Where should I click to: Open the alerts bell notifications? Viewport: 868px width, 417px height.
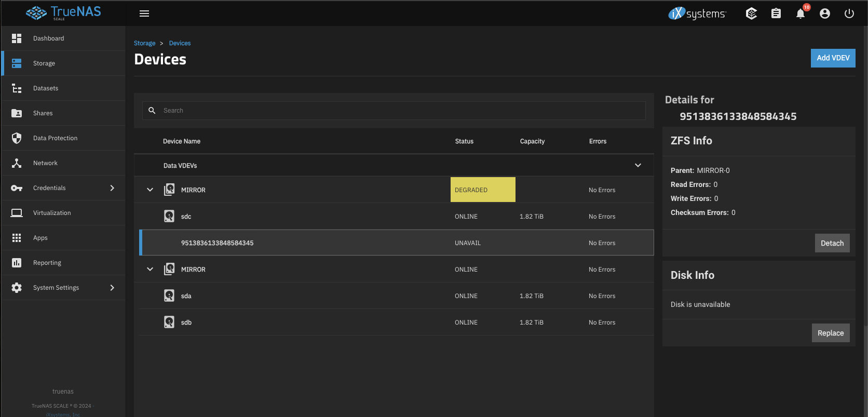[800, 14]
